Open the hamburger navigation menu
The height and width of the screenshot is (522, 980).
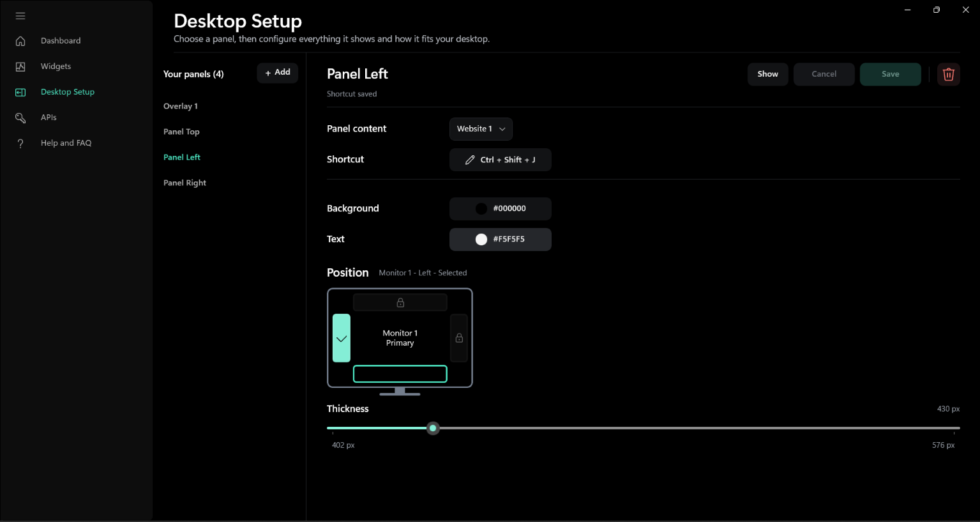click(20, 15)
